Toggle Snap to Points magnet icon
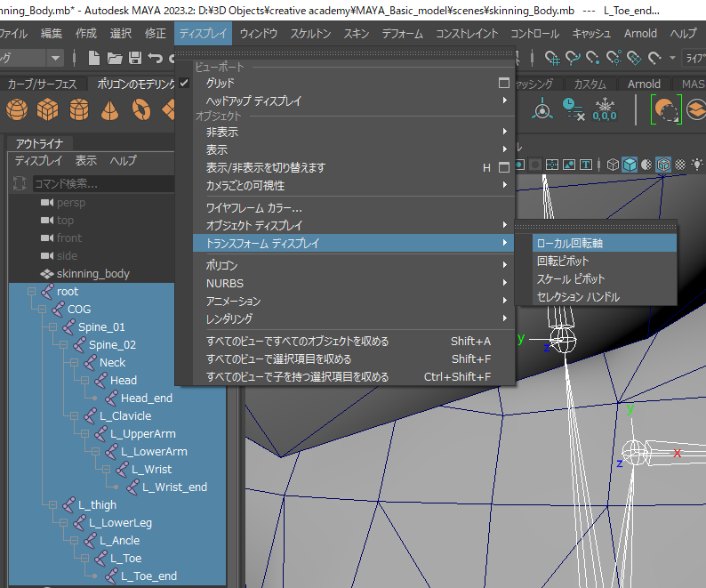 point(593,58)
